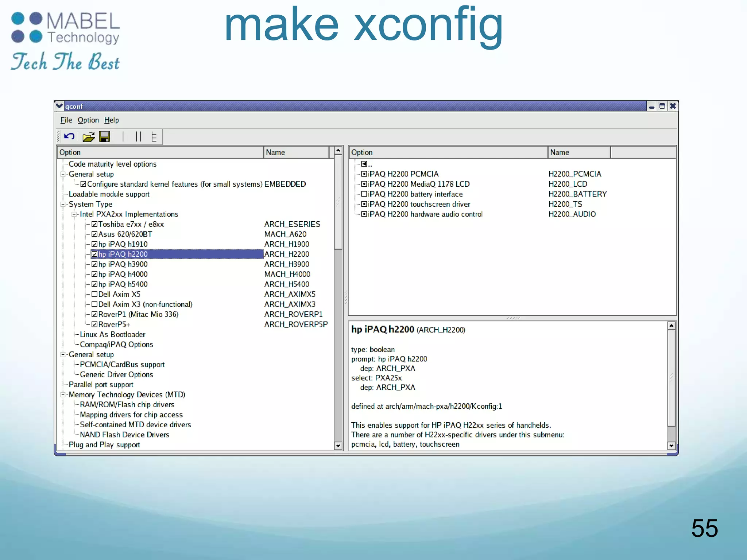Open the Help menu

(x=112, y=120)
